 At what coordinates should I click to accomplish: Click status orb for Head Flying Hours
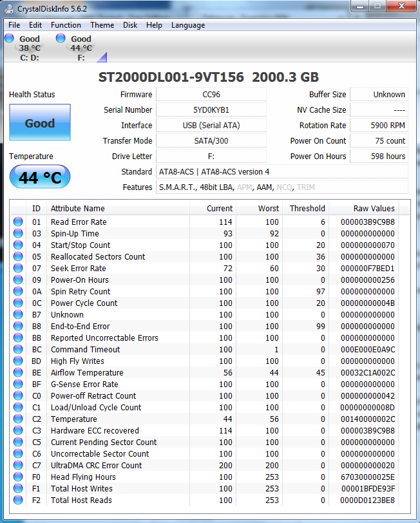click(x=18, y=477)
